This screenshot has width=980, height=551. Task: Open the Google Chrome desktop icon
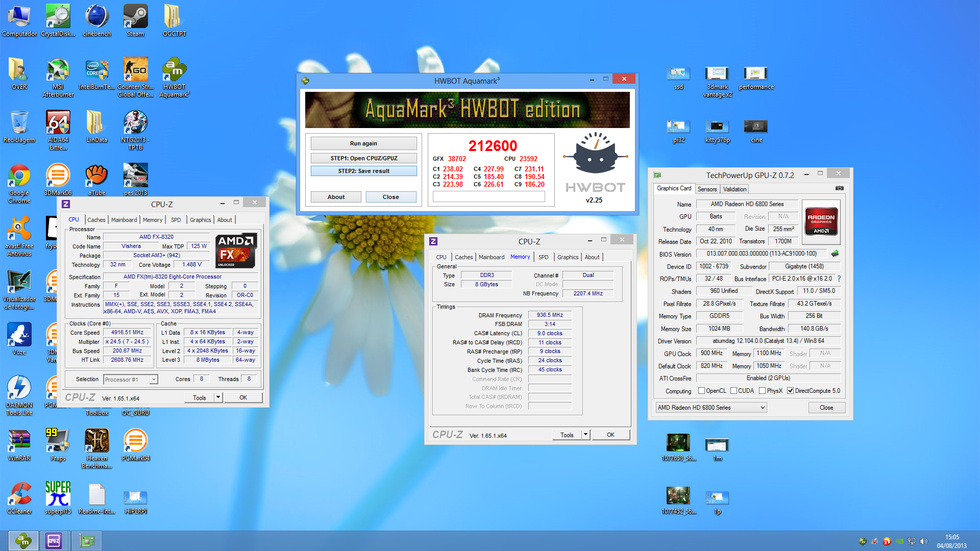(19, 184)
